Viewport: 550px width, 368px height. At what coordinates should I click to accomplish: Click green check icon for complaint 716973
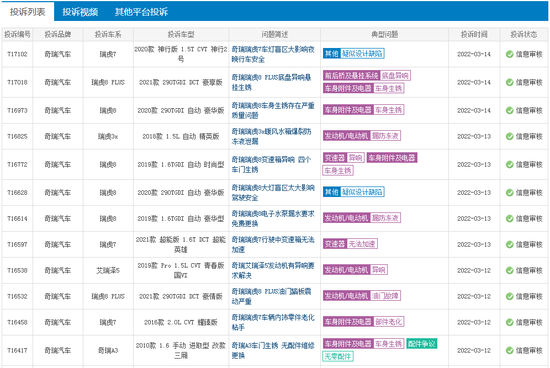pos(510,110)
